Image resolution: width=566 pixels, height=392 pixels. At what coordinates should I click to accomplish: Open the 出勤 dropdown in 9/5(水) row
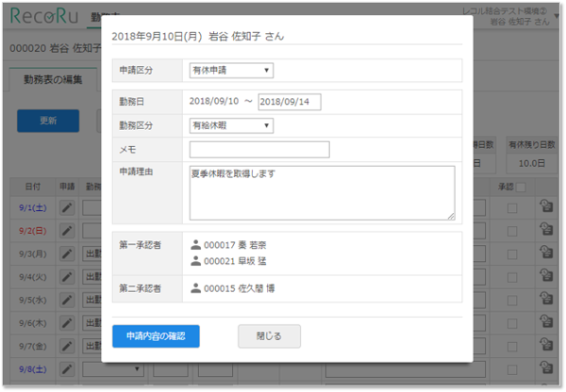pyautogui.click(x=92, y=300)
